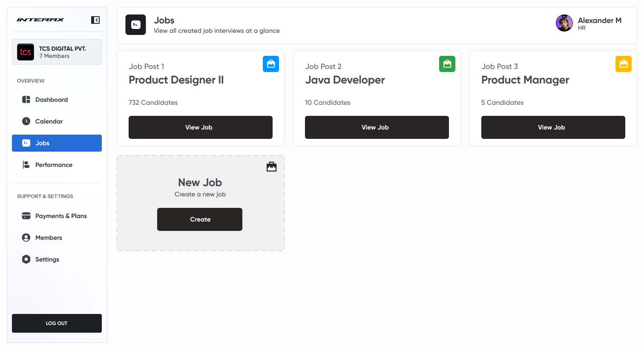This screenshot has height=351, width=644.
Task: Click the Log Out button
Action: point(57,323)
